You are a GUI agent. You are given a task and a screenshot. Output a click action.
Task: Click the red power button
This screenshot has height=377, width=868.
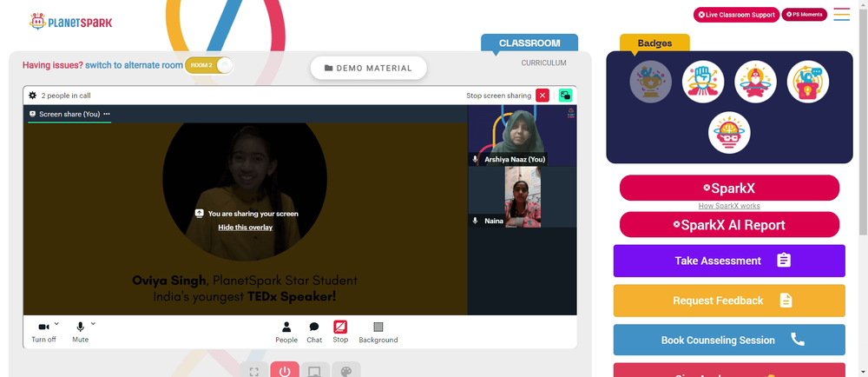(285, 371)
